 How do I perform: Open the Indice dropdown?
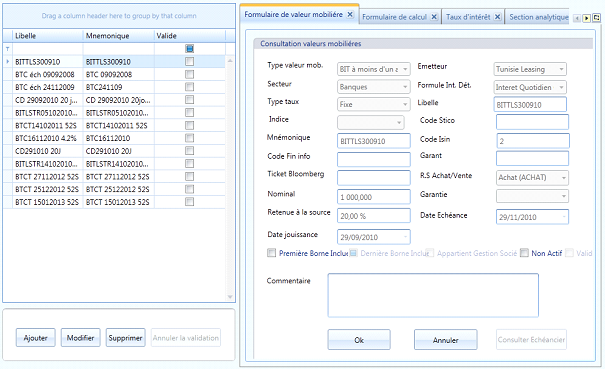[x=399, y=123]
